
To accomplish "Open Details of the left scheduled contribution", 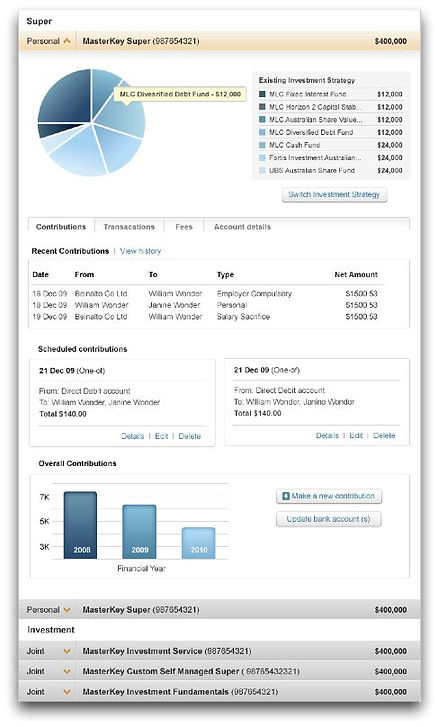I will coord(133,436).
